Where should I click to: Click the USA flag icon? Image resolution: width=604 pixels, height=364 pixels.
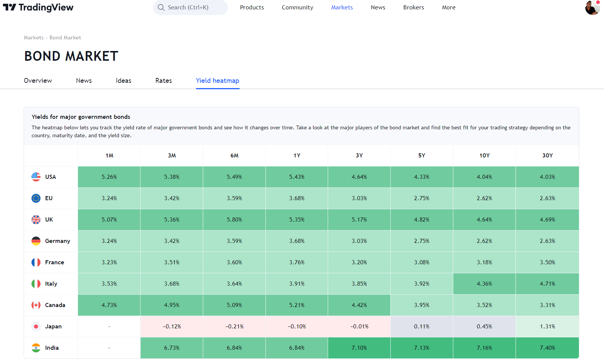[x=36, y=177]
